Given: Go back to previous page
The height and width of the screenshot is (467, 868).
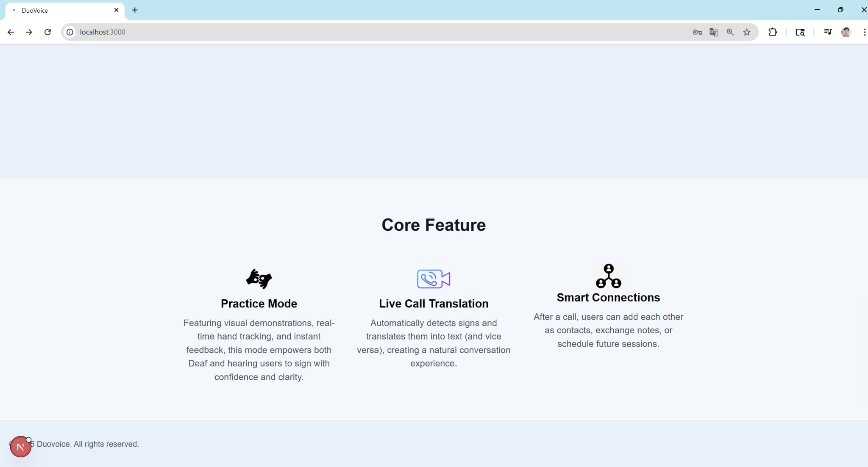Looking at the screenshot, I should [11, 32].
